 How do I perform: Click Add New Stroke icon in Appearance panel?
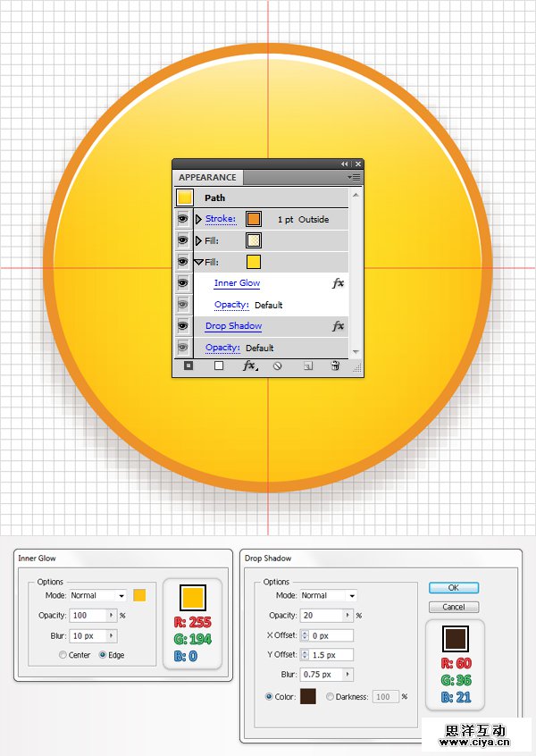[188, 365]
